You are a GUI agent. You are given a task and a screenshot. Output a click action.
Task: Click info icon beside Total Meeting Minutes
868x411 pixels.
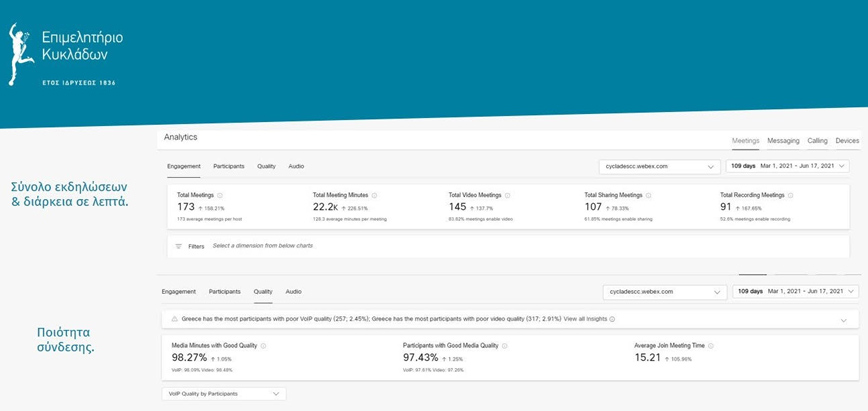tap(371, 195)
